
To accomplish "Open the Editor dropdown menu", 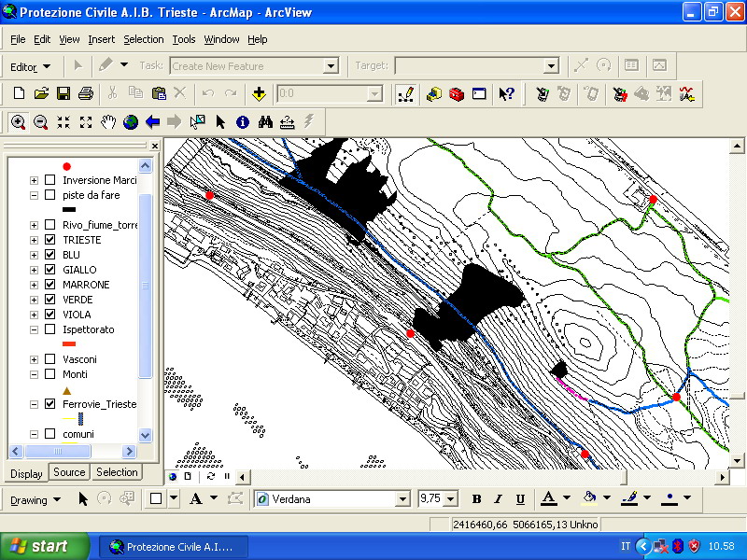I will click(30, 66).
